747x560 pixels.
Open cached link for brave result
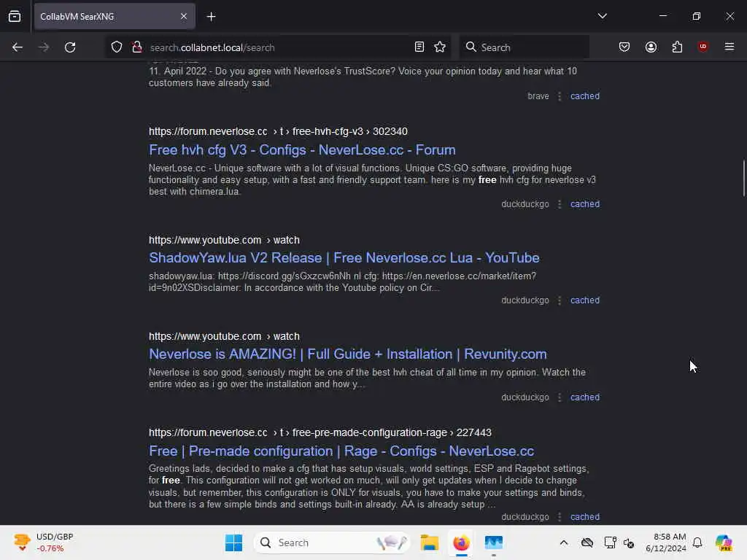585,96
